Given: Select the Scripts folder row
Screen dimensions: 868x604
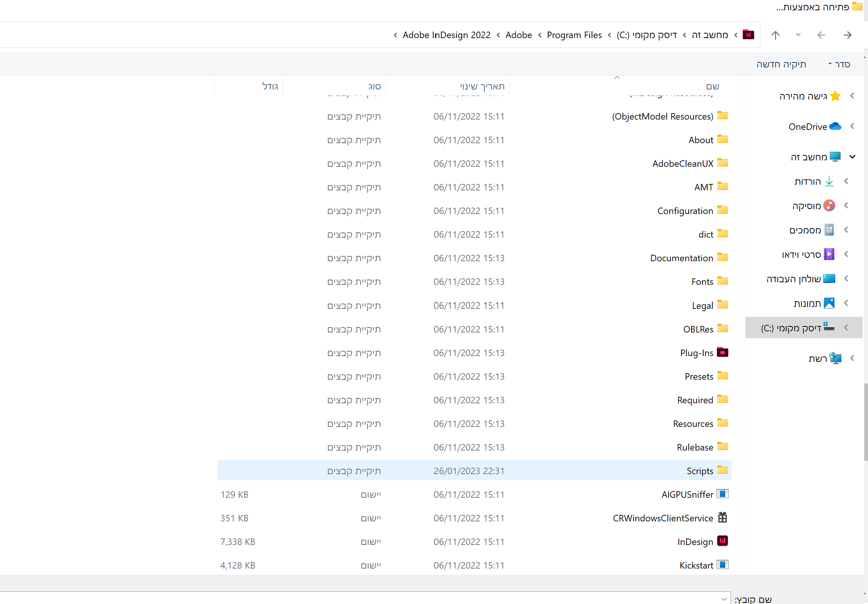Looking at the screenshot, I should coord(700,471).
